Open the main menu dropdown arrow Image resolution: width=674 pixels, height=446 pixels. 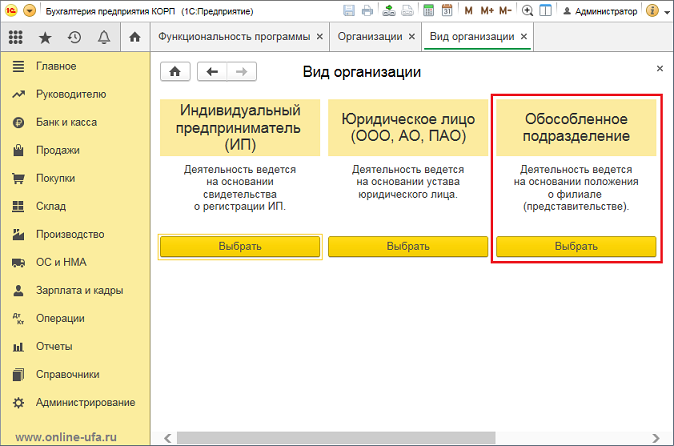tap(29, 10)
